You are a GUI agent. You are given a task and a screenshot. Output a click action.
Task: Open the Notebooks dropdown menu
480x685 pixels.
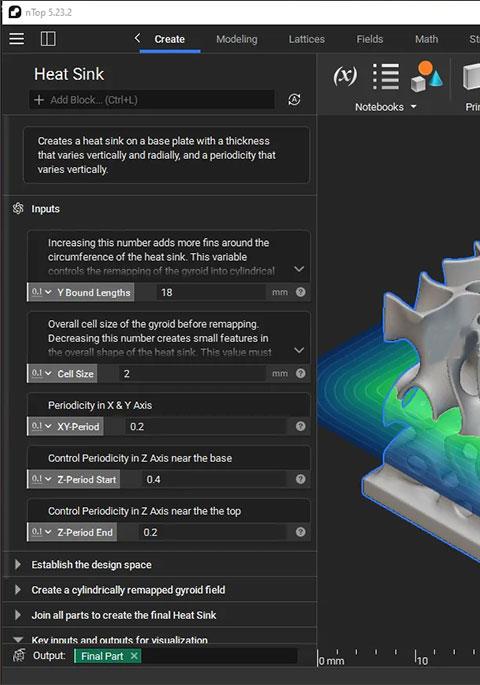(x=386, y=107)
